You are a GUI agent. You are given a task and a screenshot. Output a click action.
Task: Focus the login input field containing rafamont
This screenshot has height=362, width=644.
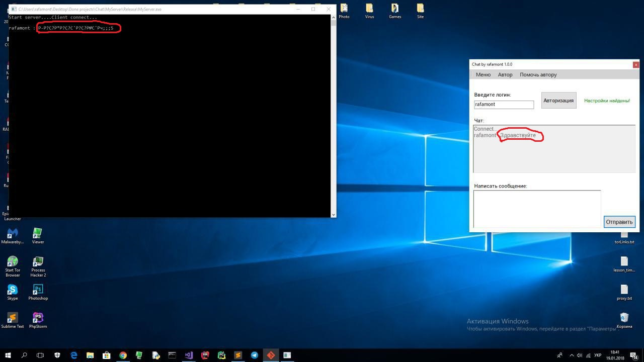pos(504,104)
